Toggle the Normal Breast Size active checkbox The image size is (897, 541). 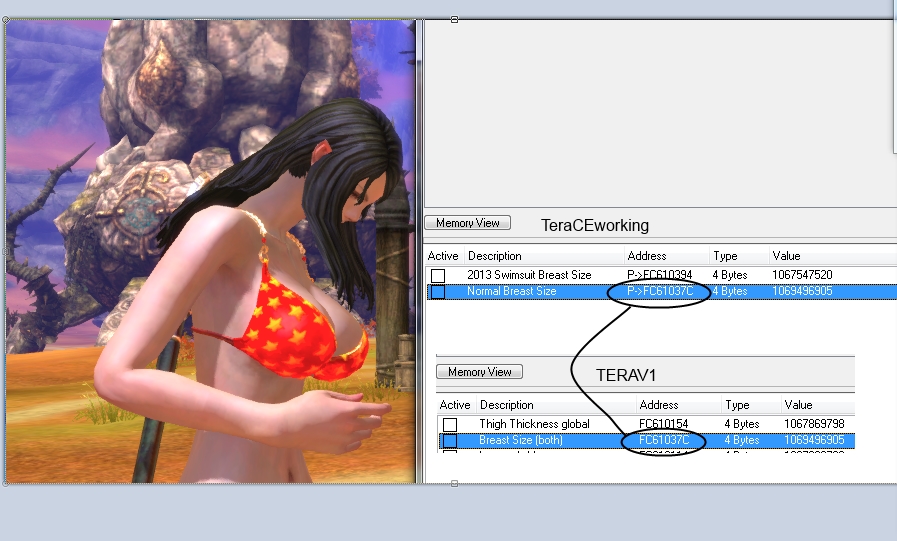coord(438,292)
